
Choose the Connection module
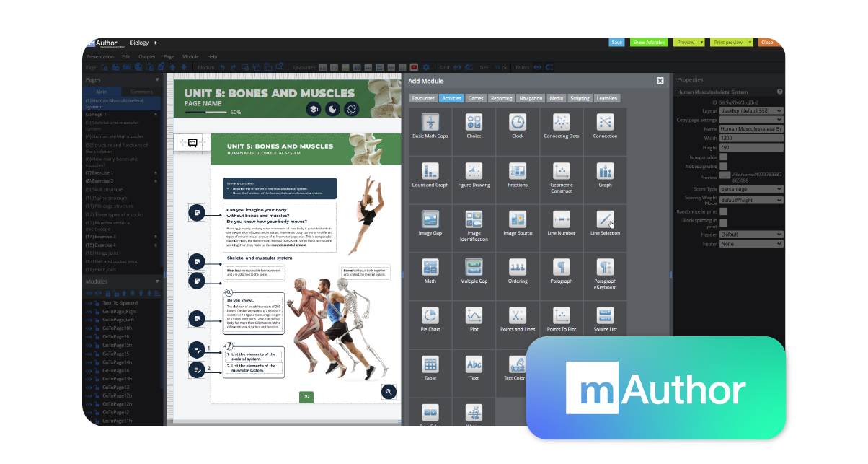(605, 122)
